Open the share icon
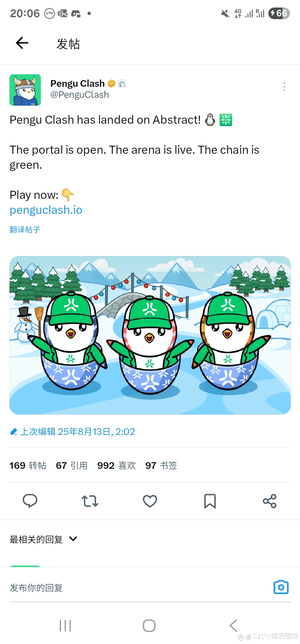Screen dimensions: 300x644 point(270,501)
